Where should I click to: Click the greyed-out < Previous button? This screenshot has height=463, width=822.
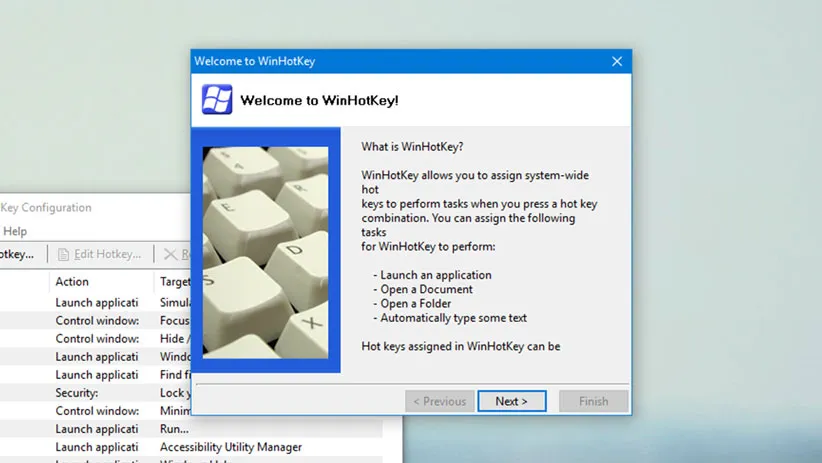pos(440,401)
